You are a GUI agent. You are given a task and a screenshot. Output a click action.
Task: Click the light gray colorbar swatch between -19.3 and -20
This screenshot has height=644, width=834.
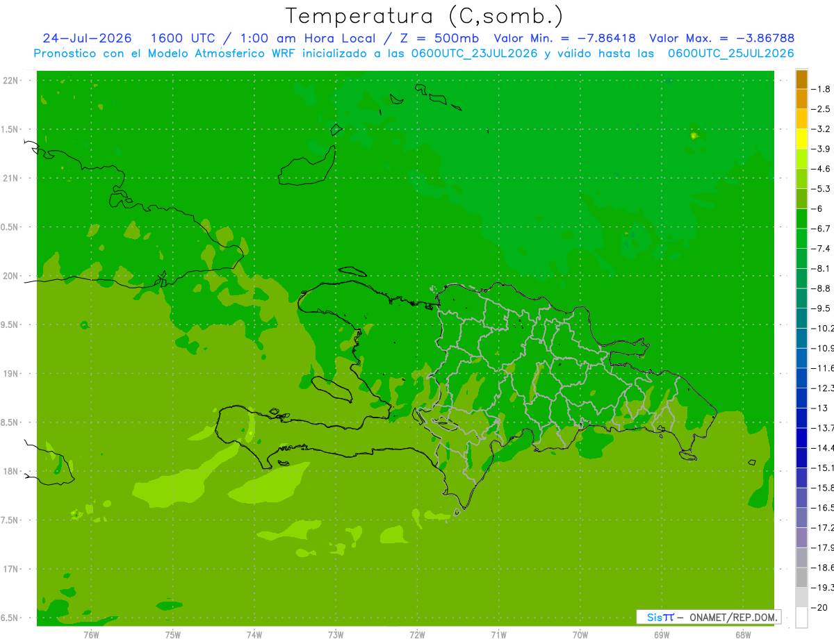[x=802, y=597]
